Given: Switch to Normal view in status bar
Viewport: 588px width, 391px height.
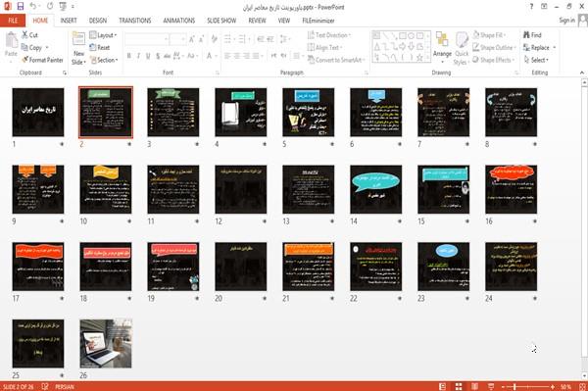Looking at the screenshot, I should 443,386.
